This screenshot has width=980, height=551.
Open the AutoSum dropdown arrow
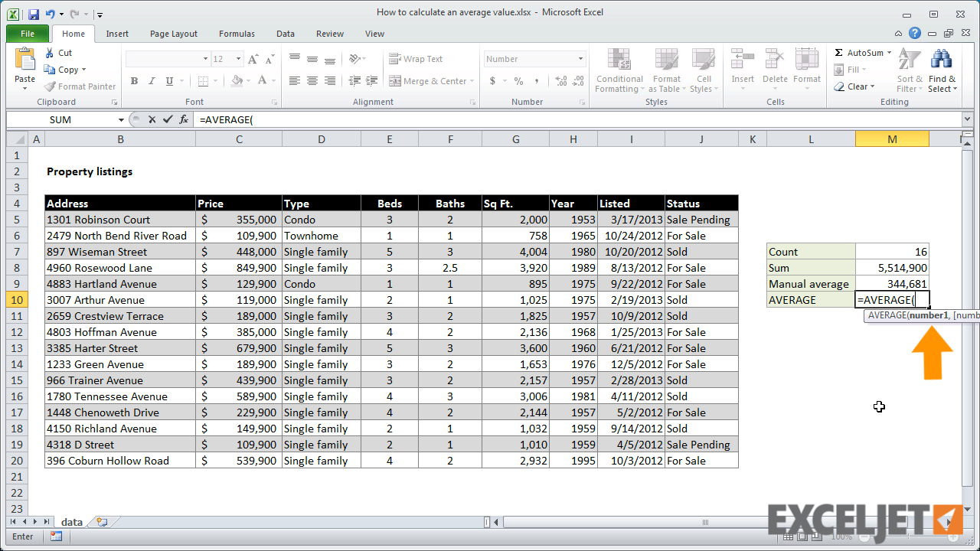coord(890,53)
